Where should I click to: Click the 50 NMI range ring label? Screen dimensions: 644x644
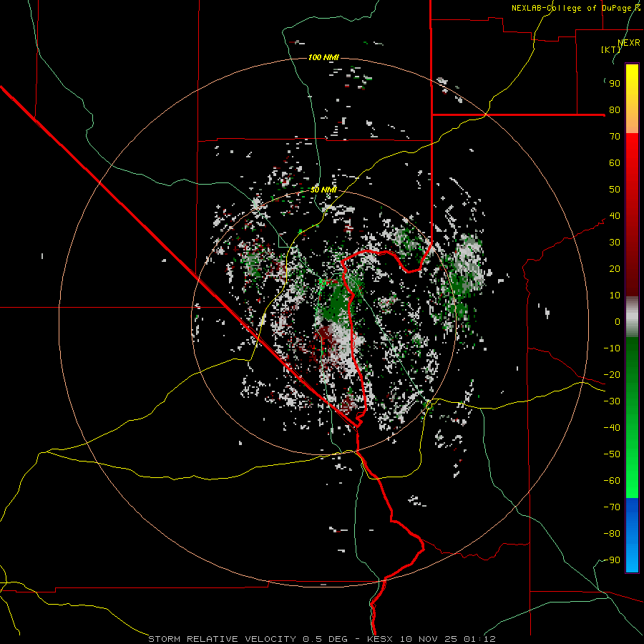coord(323,190)
